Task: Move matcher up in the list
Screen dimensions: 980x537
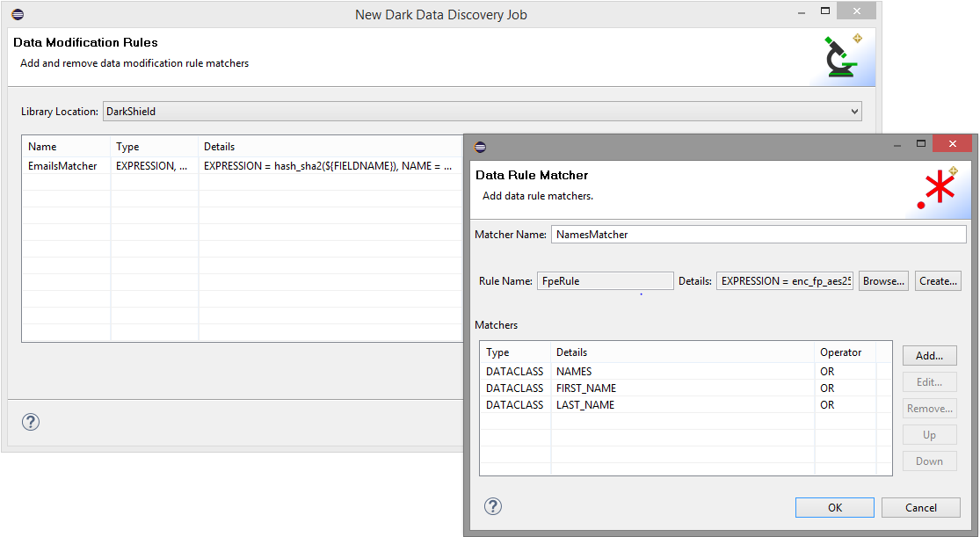Action: click(x=929, y=434)
